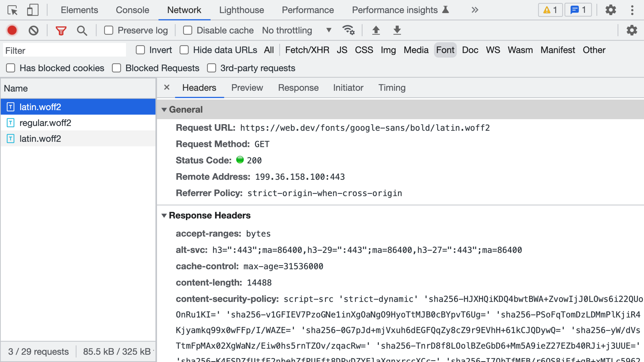Open network search with magnifier icon
Image resolution: width=644 pixels, height=362 pixels.
82,30
